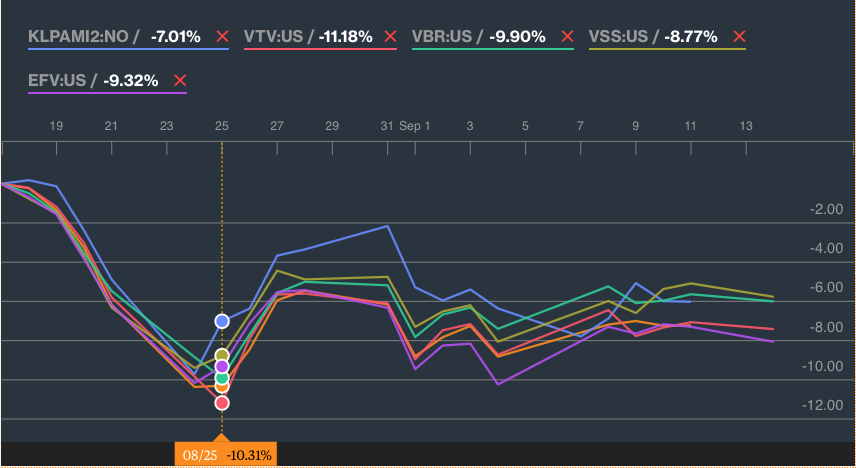Click the Sep 1 date on time axis
The height and width of the screenshot is (468, 856).
[414, 126]
